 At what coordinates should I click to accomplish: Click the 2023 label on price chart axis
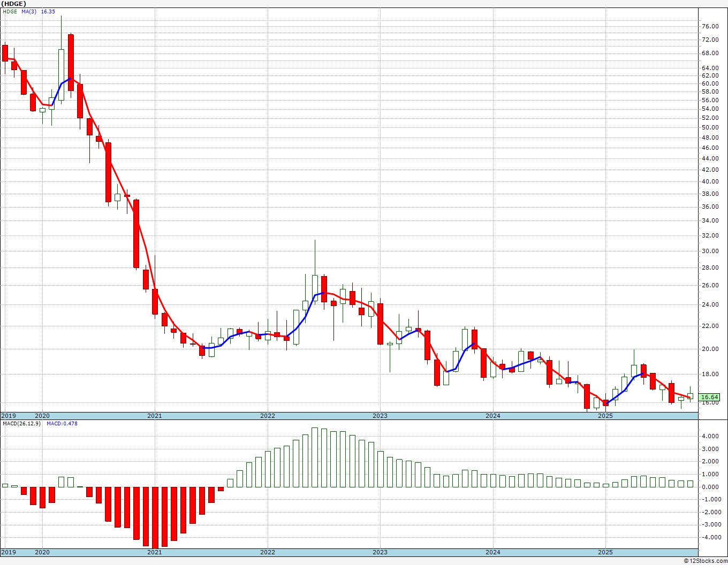coord(380,416)
